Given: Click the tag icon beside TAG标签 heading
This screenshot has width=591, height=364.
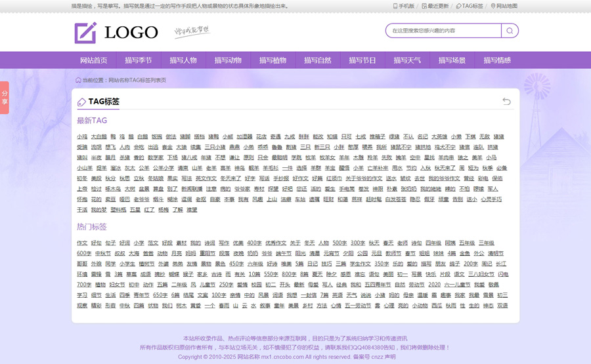Looking at the screenshot, I should click(x=81, y=102).
